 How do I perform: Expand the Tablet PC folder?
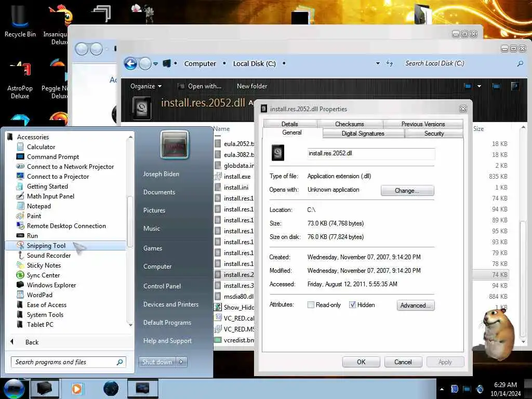click(x=39, y=324)
